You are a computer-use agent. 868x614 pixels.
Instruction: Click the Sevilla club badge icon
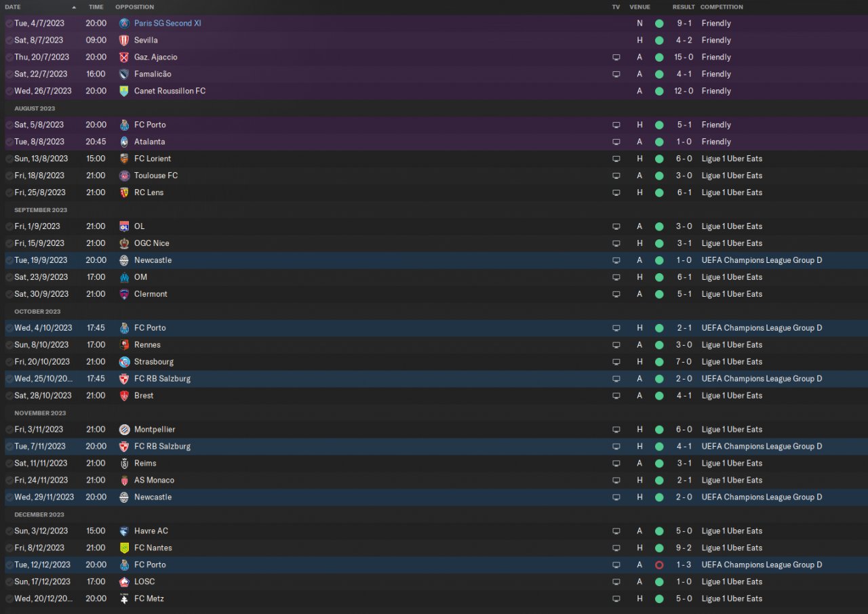coord(124,40)
